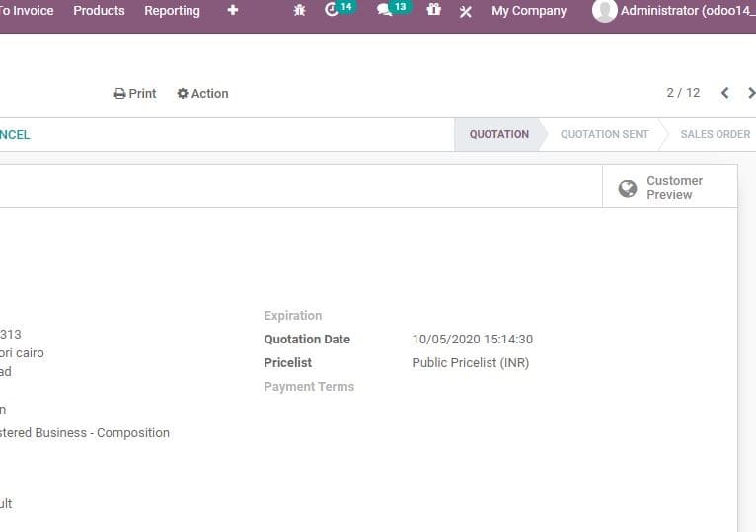Click the globe icon for Customer Preview
The image size is (756, 532).
pos(627,189)
